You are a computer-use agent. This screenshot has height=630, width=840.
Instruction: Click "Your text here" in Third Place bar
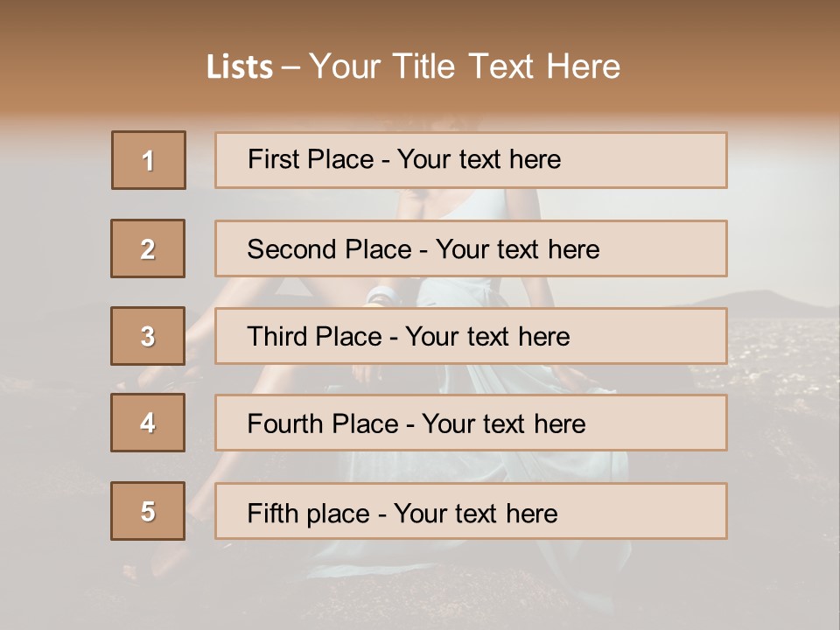pyautogui.click(x=487, y=337)
